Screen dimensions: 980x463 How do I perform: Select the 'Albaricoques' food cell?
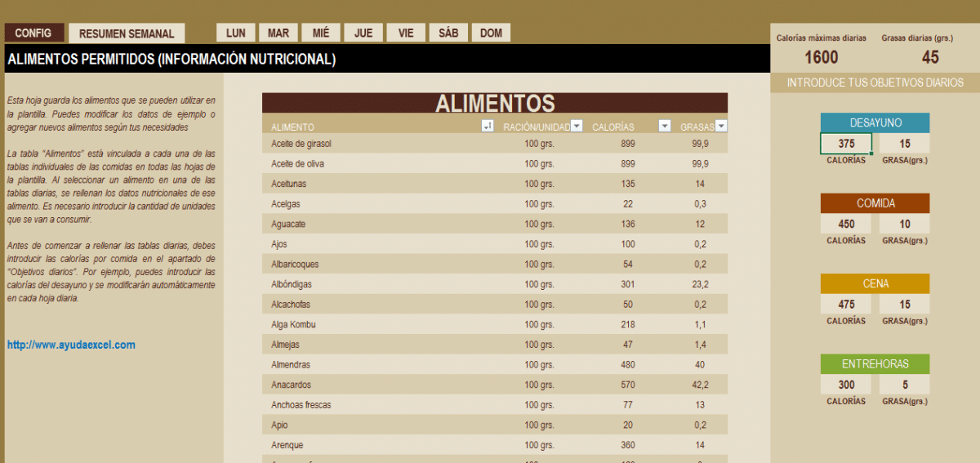tap(296, 264)
